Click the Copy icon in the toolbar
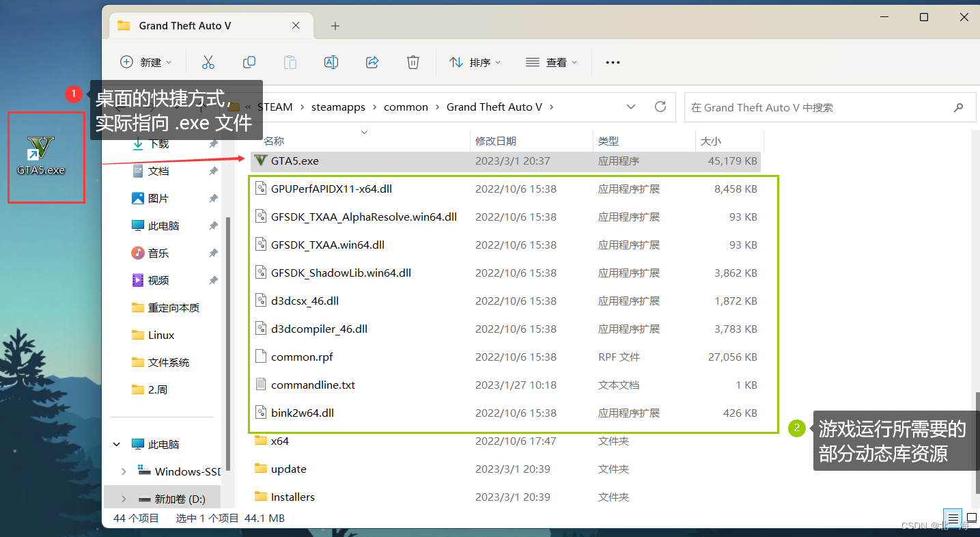This screenshot has width=980, height=537. point(249,62)
